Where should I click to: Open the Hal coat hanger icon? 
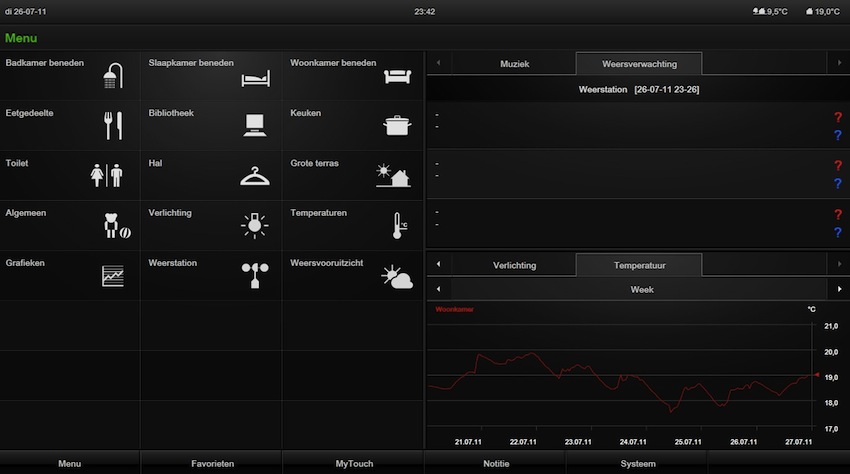pyautogui.click(x=255, y=176)
